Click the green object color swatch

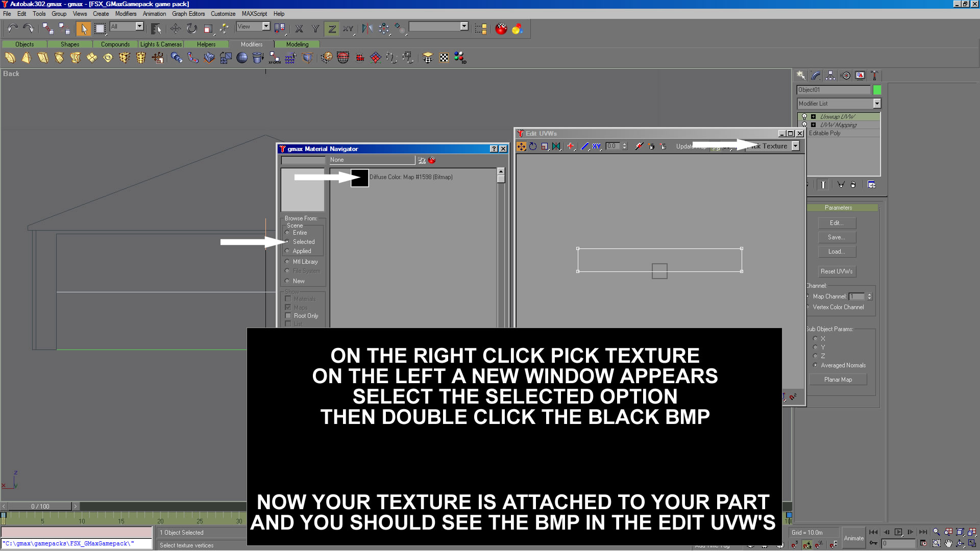[877, 90]
